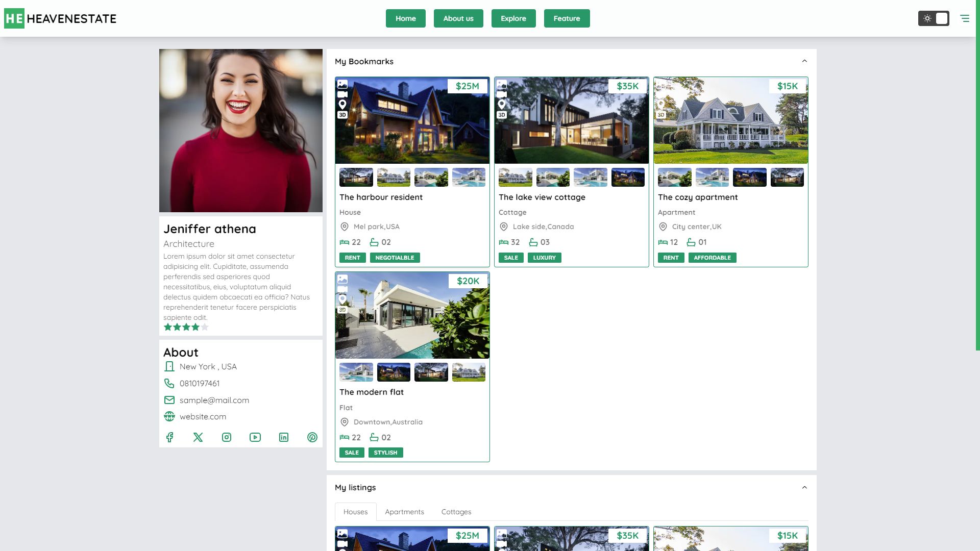Toggle the light/dark mode switch
This screenshot has width=980, height=551.
pos(934,18)
